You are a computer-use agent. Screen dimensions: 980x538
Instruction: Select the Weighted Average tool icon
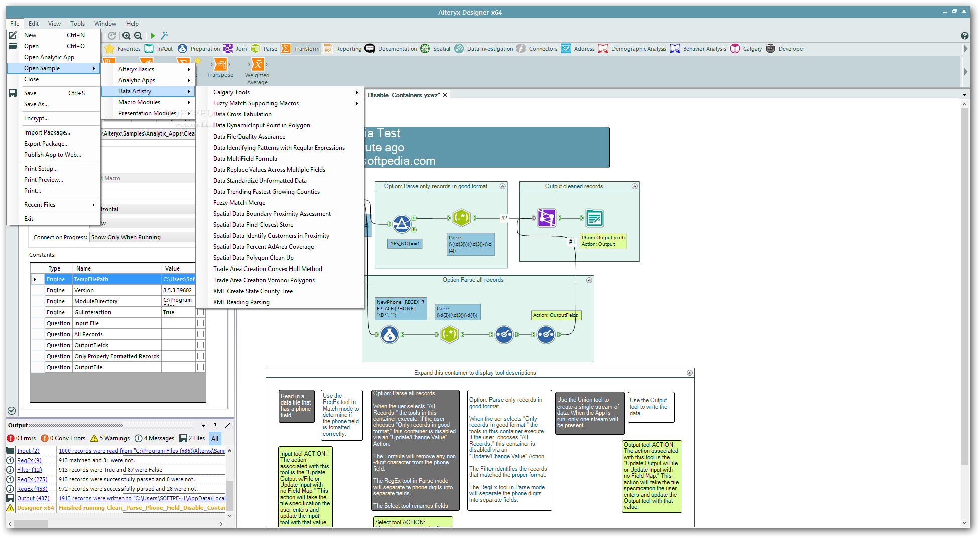pos(257,64)
